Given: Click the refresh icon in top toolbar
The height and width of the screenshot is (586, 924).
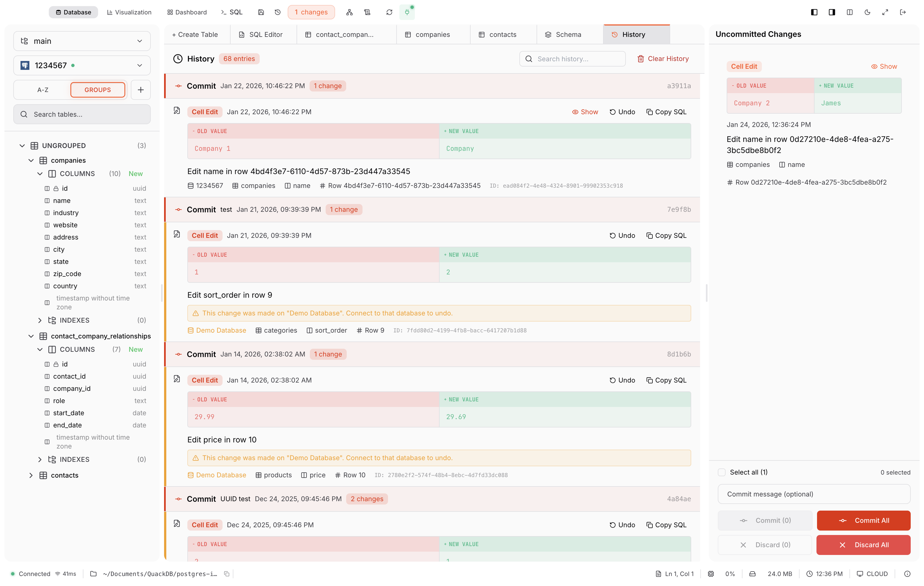Looking at the screenshot, I should coord(389,12).
